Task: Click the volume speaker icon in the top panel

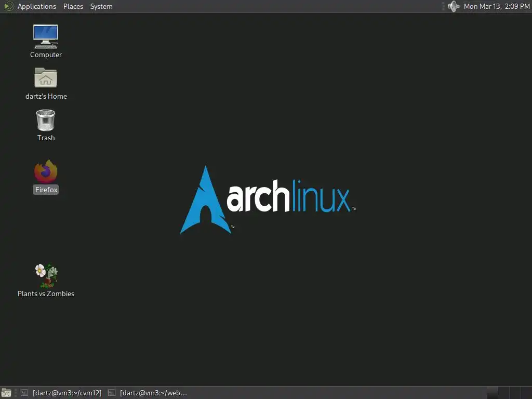Action: coord(453,6)
